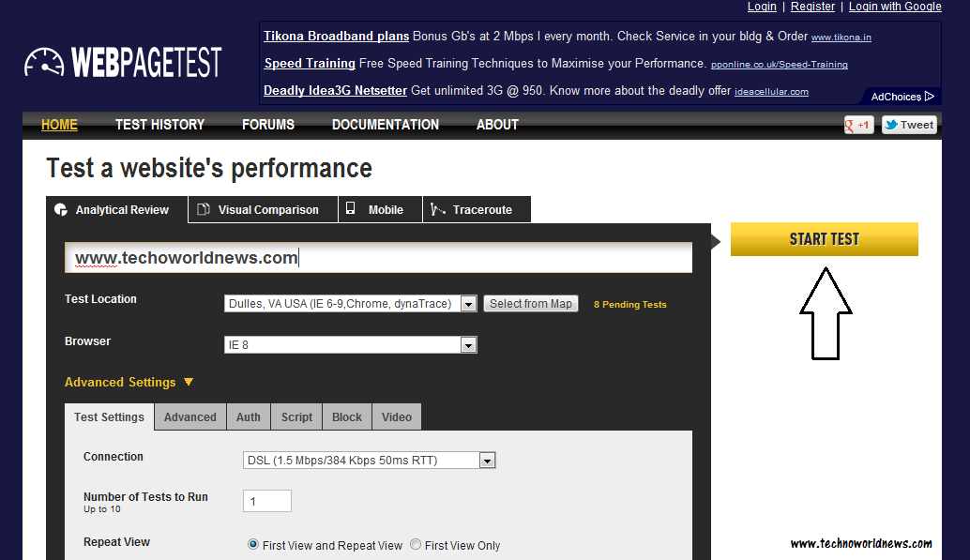Screen dimensions: 970x560
Task: Click the AdChoices icon
Action: tap(927, 96)
